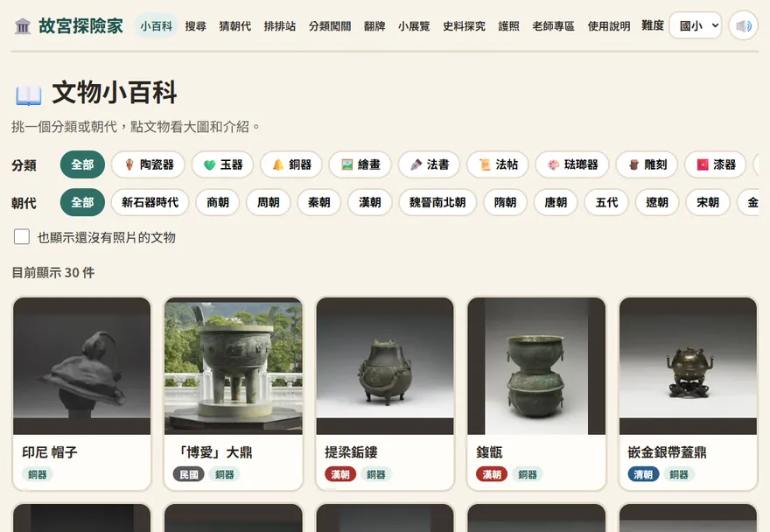Open 分類闖關 in navigation
The image size is (770, 532).
click(x=330, y=26)
